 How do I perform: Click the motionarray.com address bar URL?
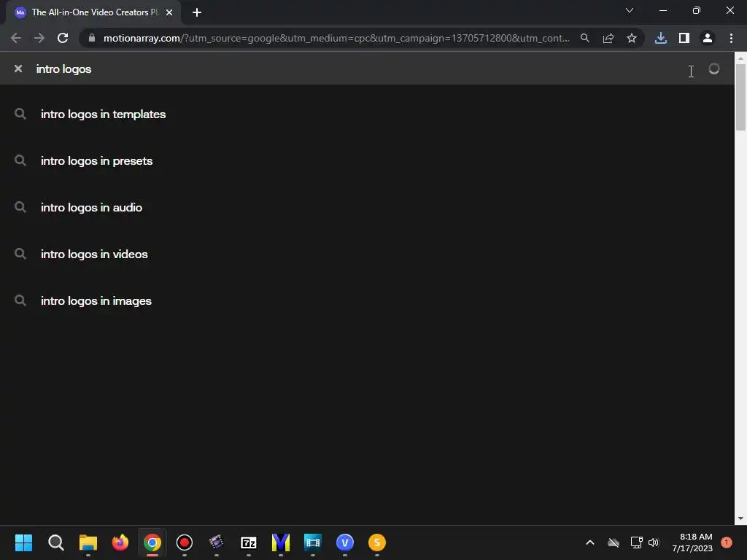click(x=336, y=38)
